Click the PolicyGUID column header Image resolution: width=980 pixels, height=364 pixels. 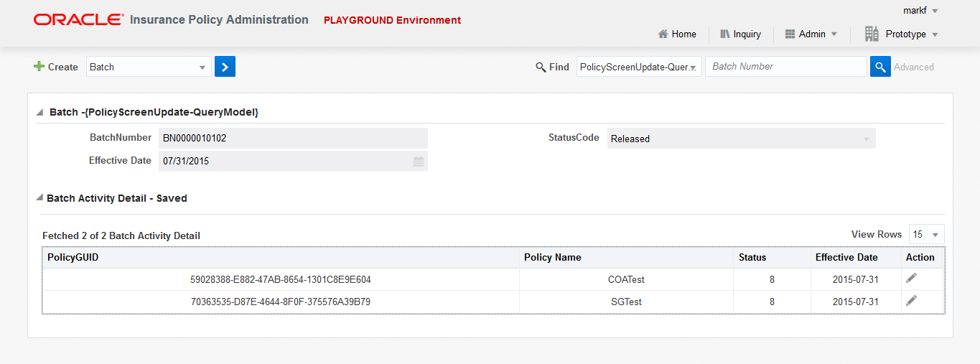[x=281, y=257]
